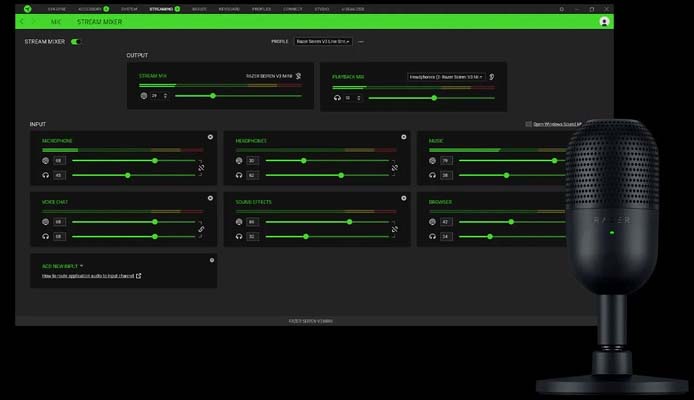Screen dimensions: 694x400
Task: Open the Microphone channel settings gear
Action: tap(210, 137)
